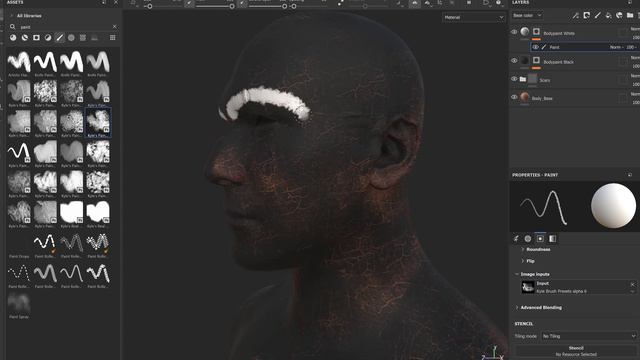Adjust the second top toolbar slider handle

(x=232, y=6)
